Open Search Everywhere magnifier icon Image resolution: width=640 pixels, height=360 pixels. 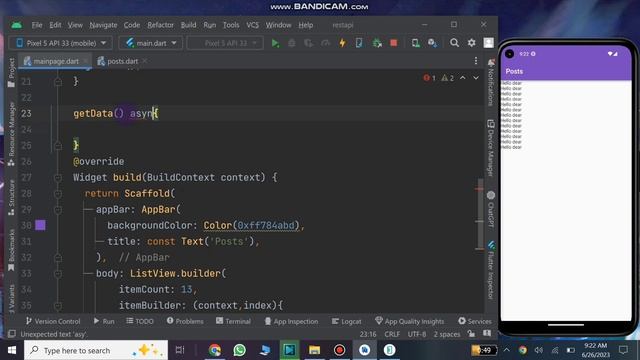454,43
